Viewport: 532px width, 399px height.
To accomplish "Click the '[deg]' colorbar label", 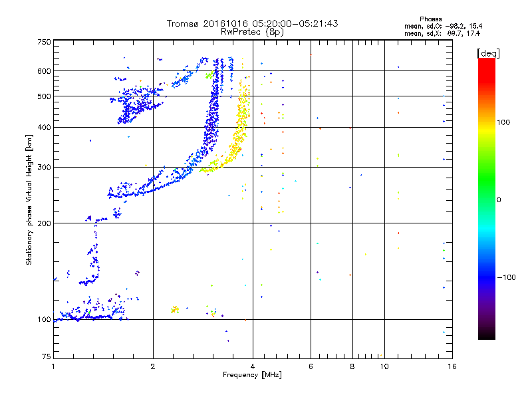I will pos(488,53).
